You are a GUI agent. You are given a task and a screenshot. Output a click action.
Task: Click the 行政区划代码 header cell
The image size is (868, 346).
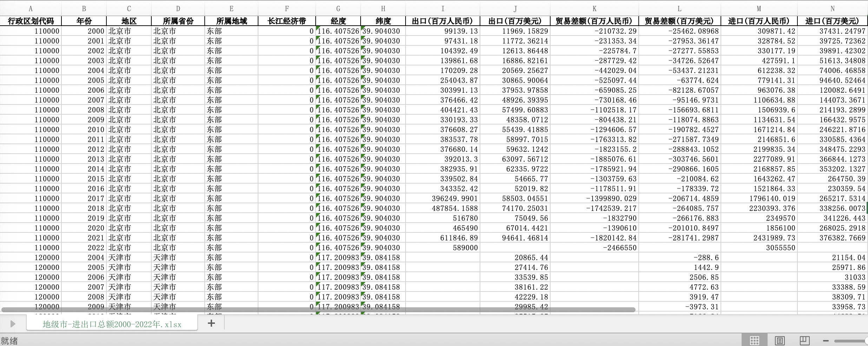31,21
